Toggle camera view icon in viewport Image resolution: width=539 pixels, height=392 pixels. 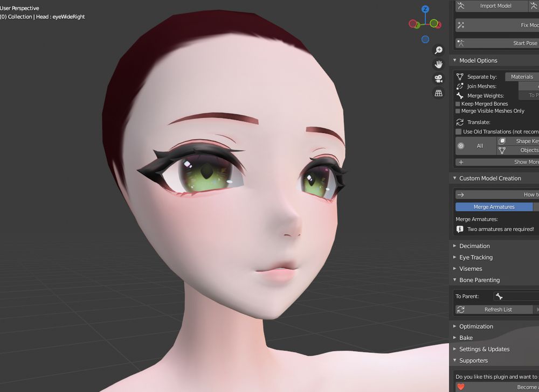[x=439, y=79]
